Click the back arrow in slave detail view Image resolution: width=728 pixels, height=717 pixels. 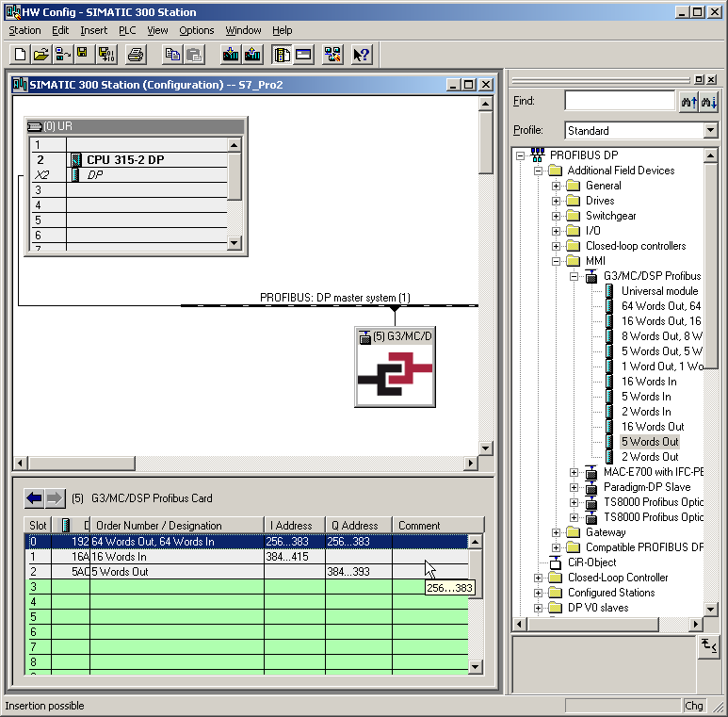pos(34,498)
